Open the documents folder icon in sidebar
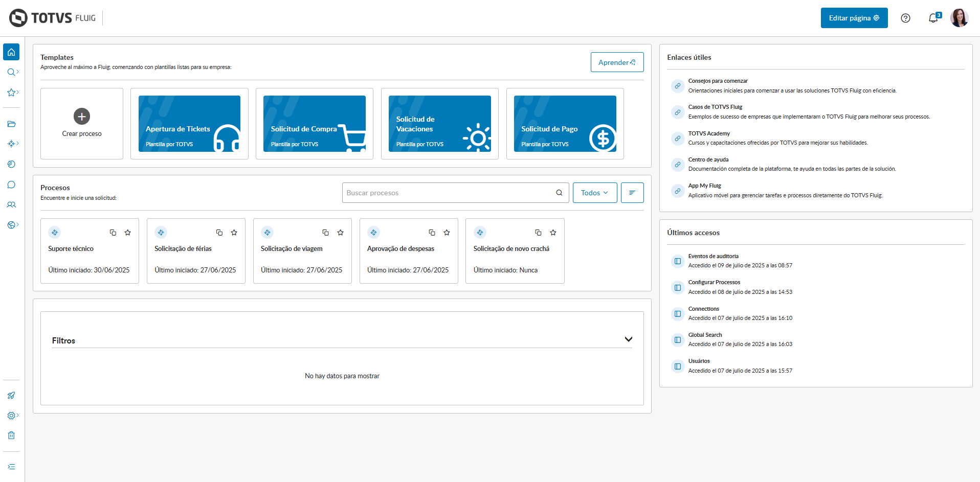980x482 pixels. [11, 124]
